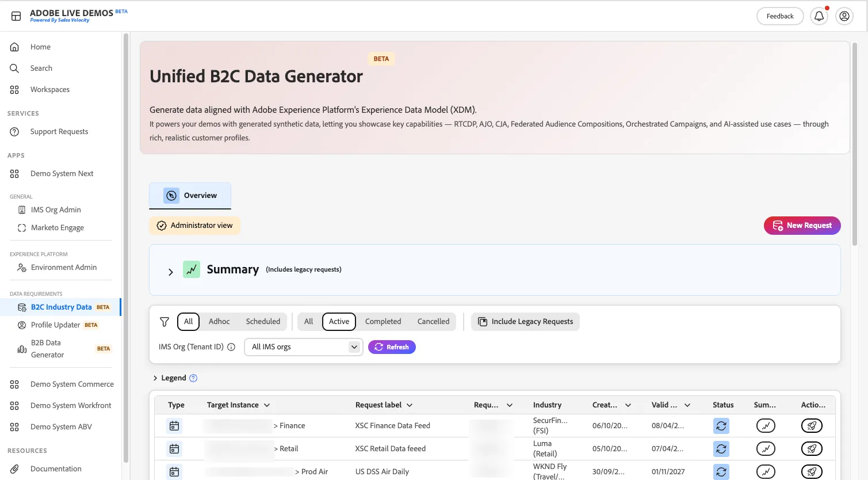Expand the Legend section
Viewport: 868px width, 480px height.
155,378
